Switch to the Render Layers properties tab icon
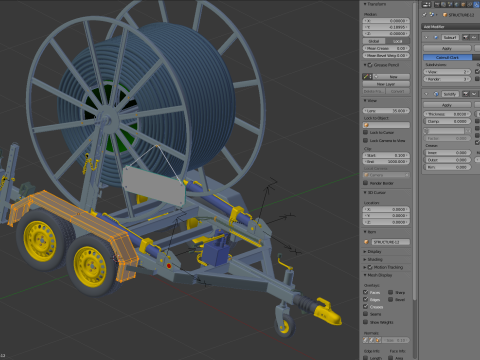This screenshot has height=360, width=480. point(443,5)
